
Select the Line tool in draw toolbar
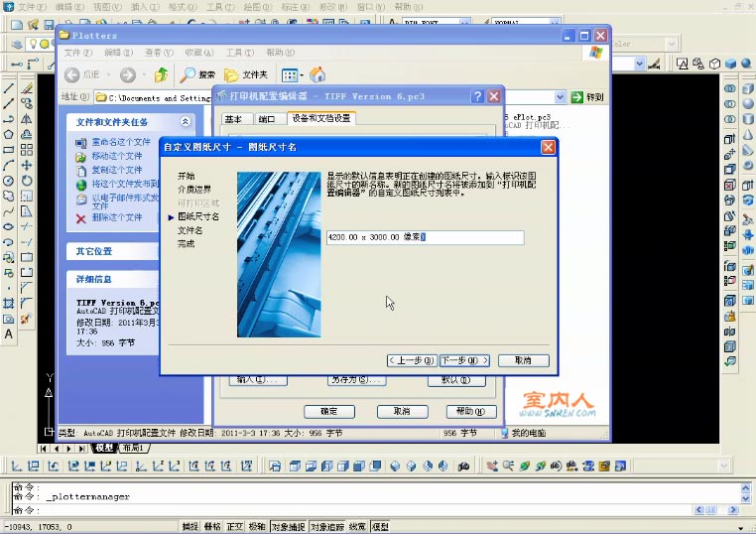click(9, 88)
